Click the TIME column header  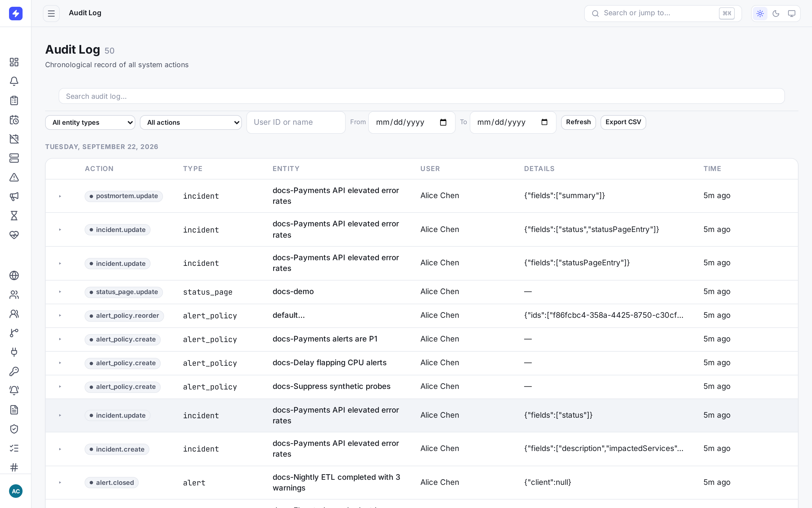(712, 169)
